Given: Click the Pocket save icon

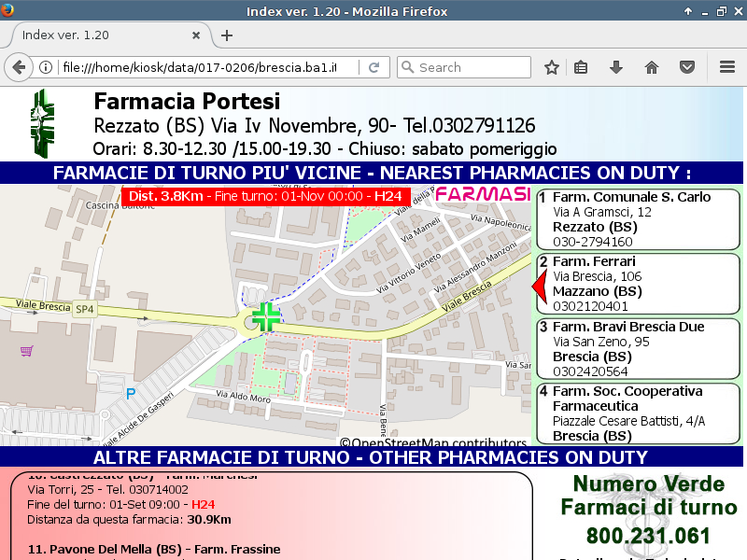Looking at the screenshot, I should (x=686, y=67).
